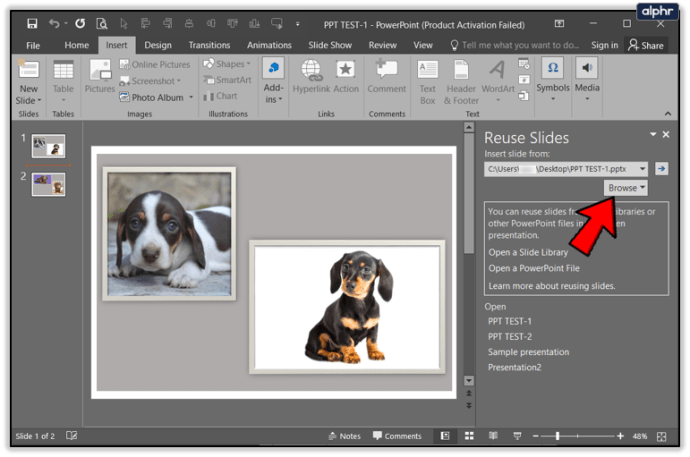
Task: Switch to the Design tab
Action: [157, 45]
